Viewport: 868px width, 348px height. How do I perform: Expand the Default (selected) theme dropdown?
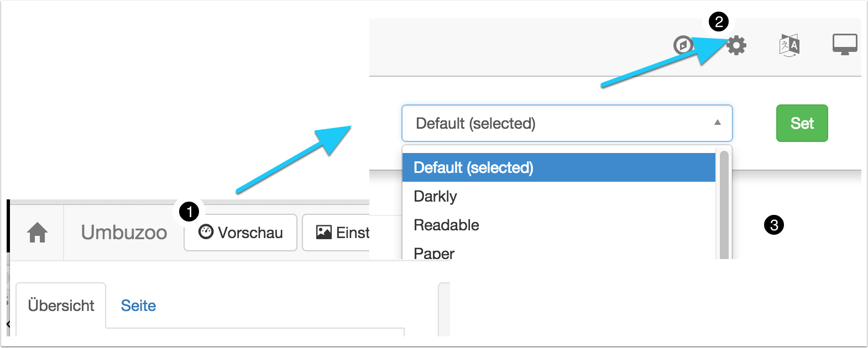coord(567,123)
